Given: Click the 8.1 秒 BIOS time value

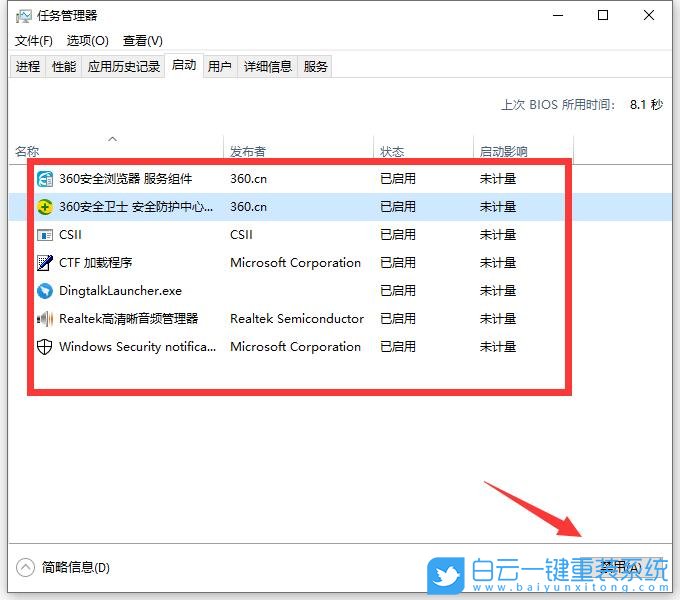Looking at the screenshot, I should [x=647, y=104].
